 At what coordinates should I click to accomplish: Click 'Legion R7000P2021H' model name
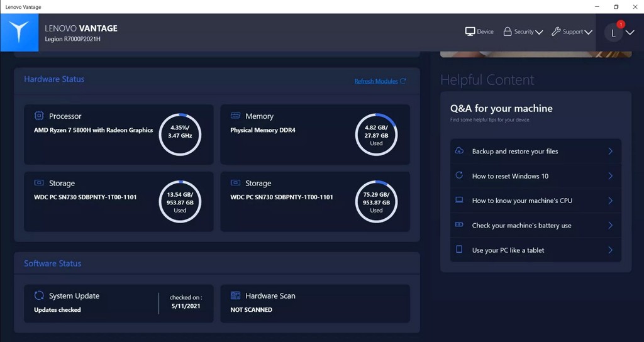[x=73, y=39]
